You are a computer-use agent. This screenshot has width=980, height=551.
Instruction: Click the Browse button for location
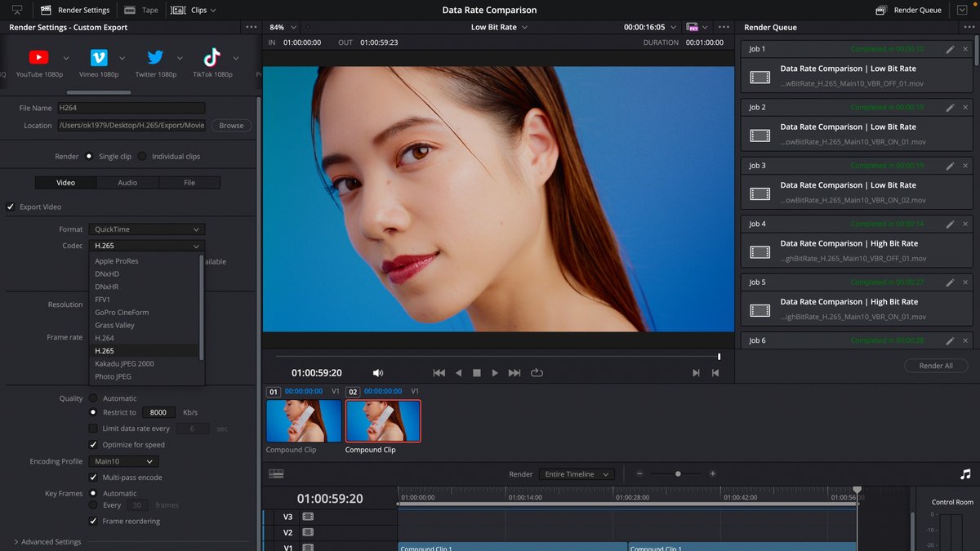tap(231, 126)
